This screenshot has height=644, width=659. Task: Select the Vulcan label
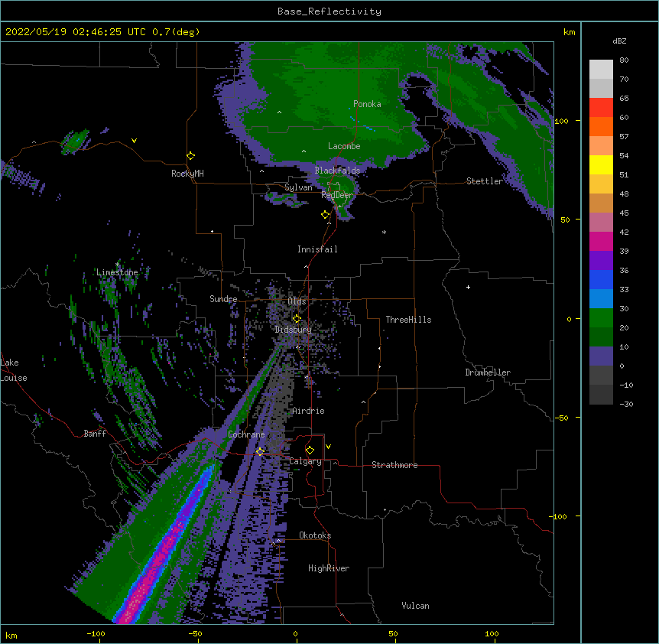pyautogui.click(x=415, y=606)
